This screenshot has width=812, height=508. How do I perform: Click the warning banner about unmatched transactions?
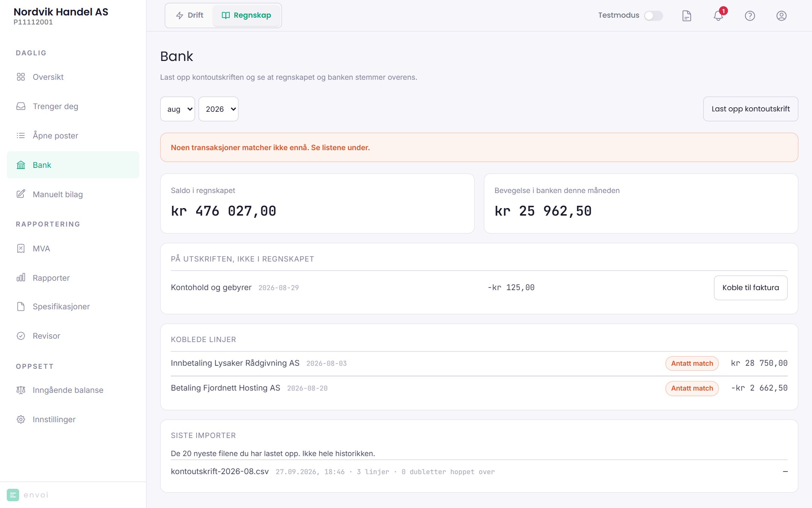click(479, 148)
